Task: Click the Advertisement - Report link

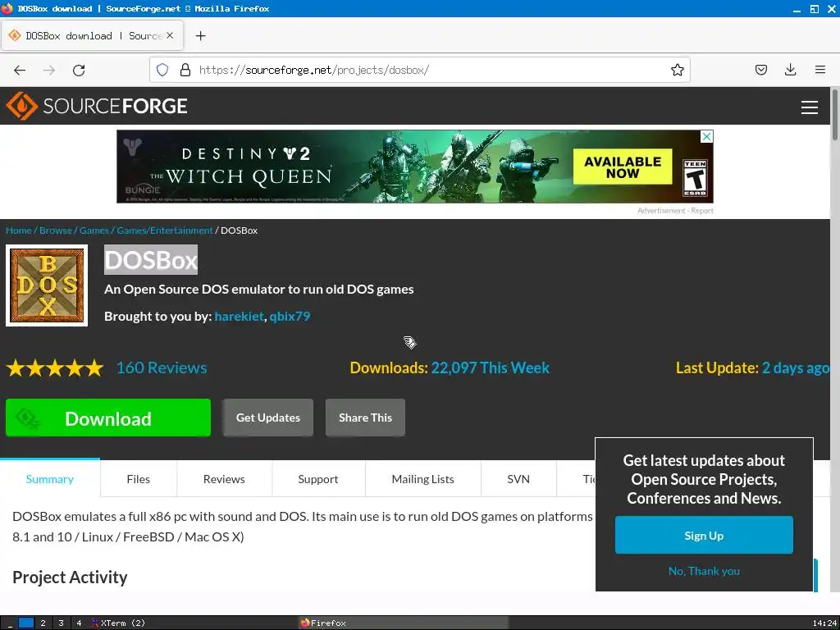Action: point(675,211)
